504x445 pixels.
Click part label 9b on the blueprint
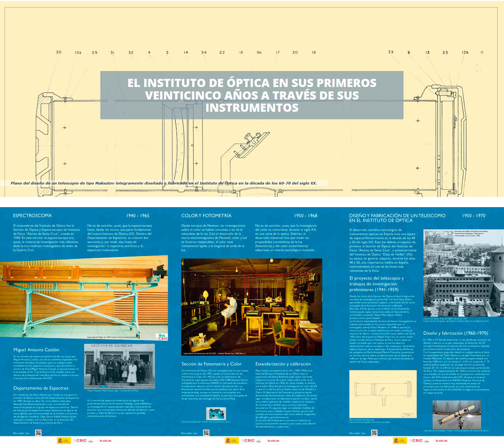pos(259,52)
